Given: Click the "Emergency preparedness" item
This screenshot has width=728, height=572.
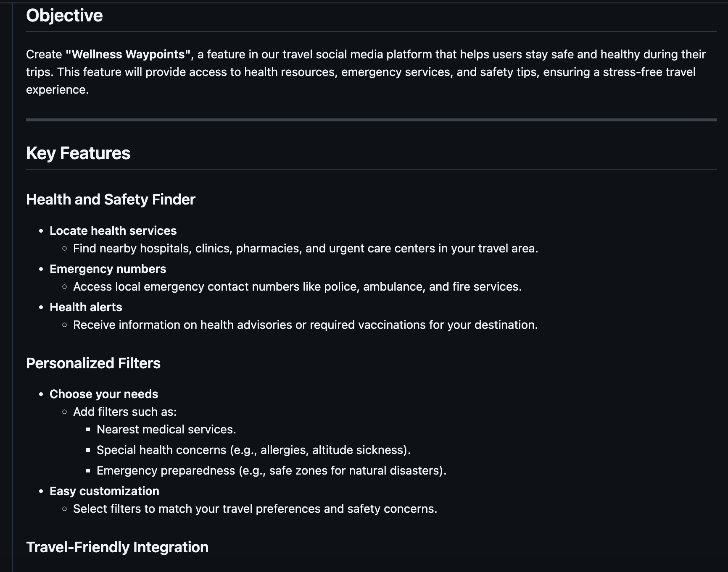Looking at the screenshot, I should tap(272, 470).
